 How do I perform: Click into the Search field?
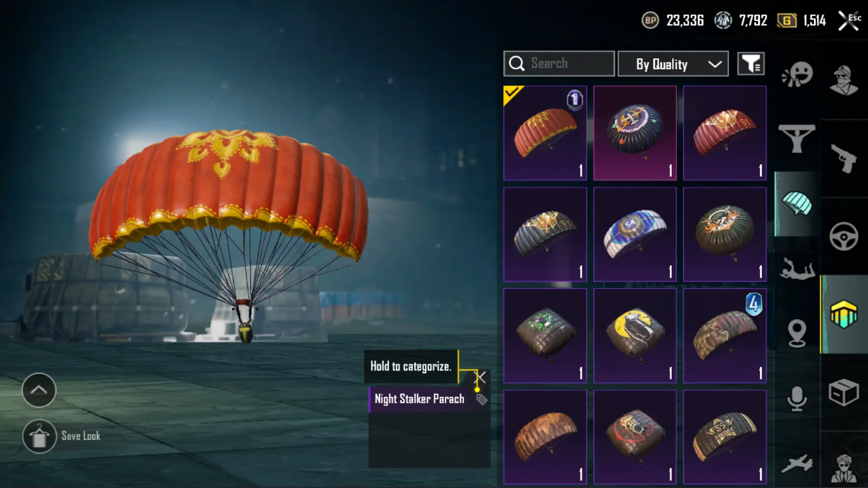(x=559, y=64)
